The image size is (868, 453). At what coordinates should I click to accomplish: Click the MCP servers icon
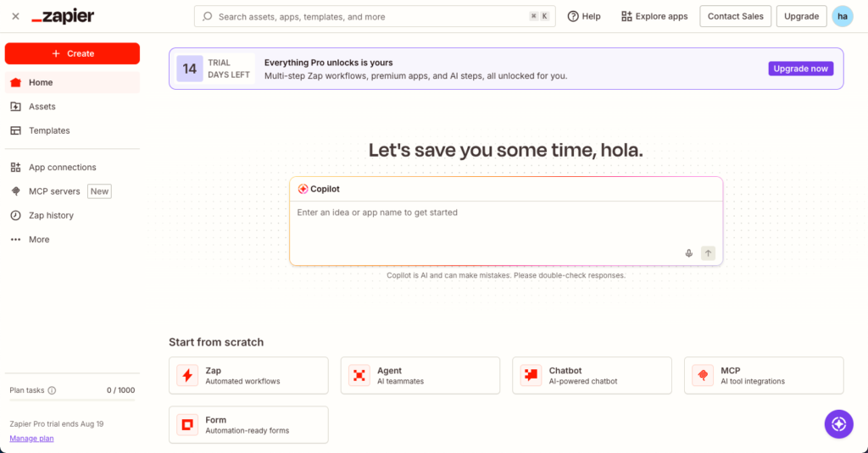click(15, 191)
